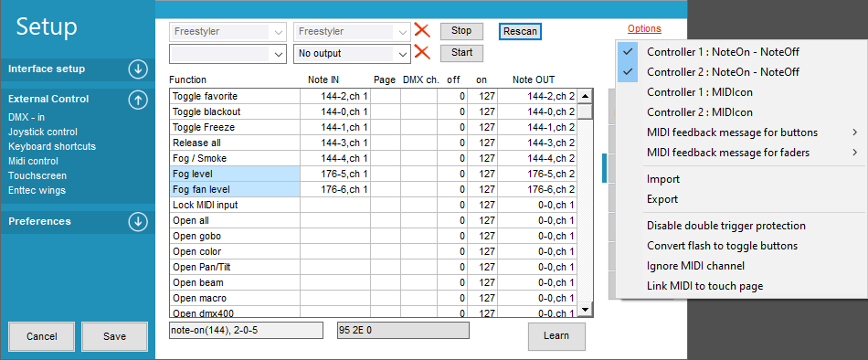This screenshot has width=868, height=360.
Task: Select the Open color row
Action: coord(373,251)
